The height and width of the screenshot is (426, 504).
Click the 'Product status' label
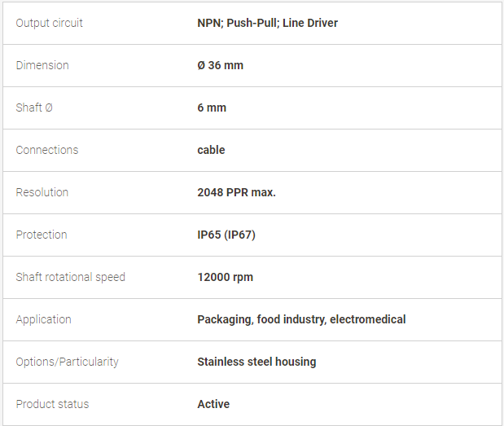click(x=52, y=404)
